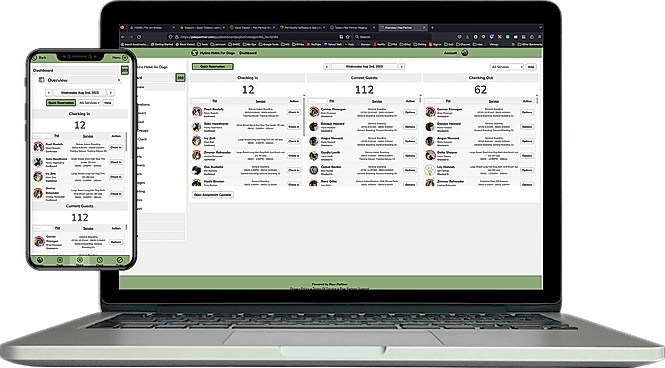Viewport: 665px width, 368px height.
Task: Click Quick Reservation button on laptop
Action: coord(212,67)
